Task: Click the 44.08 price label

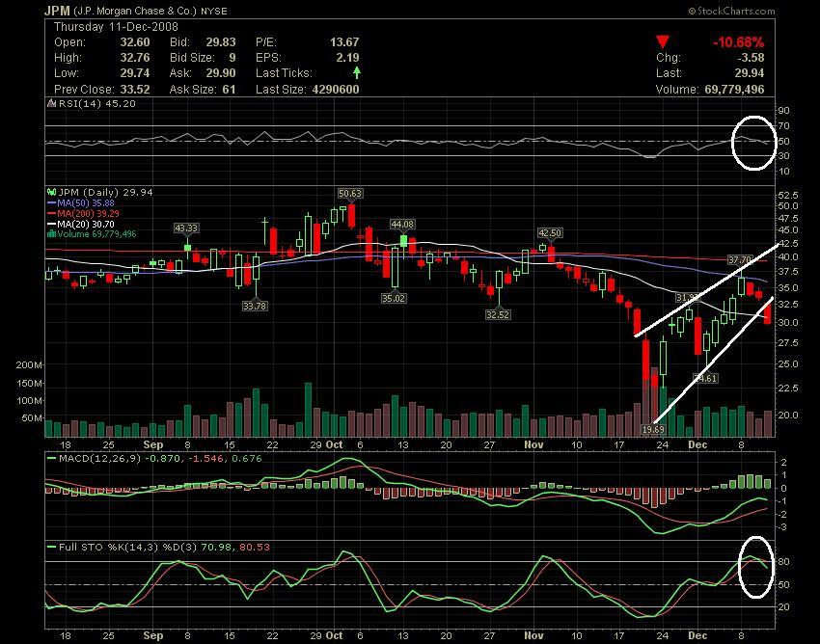Action: [x=402, y=225]
